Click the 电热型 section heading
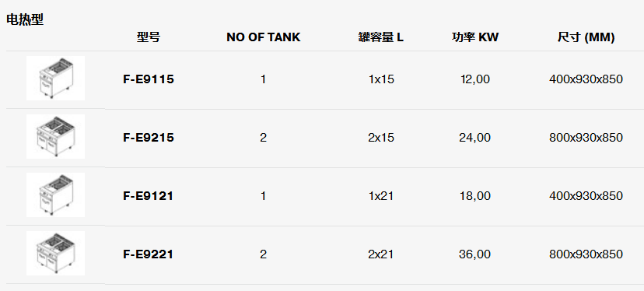The width and height of the screenshot is (644, 291). (x=25, y=19)
